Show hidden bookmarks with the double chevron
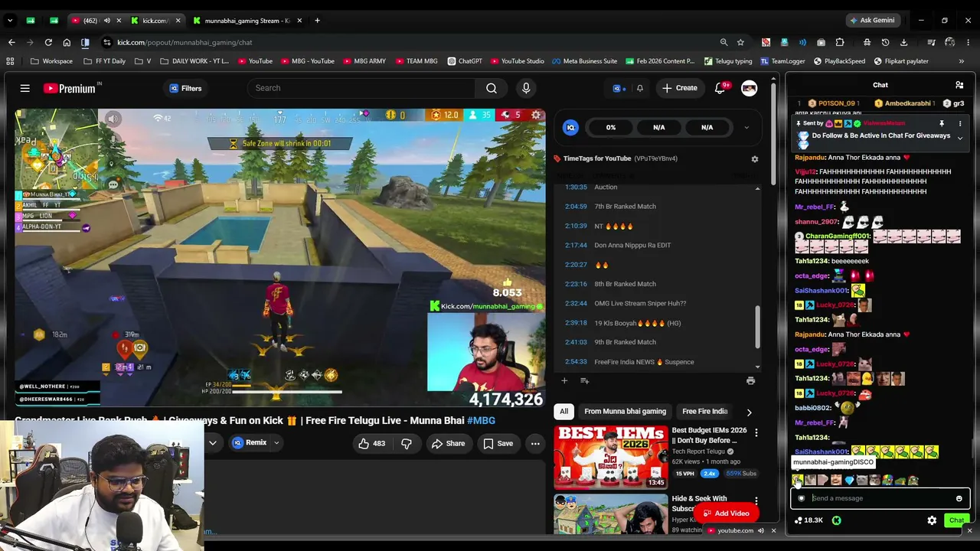 pyautogui.click(x=962, y=61)
